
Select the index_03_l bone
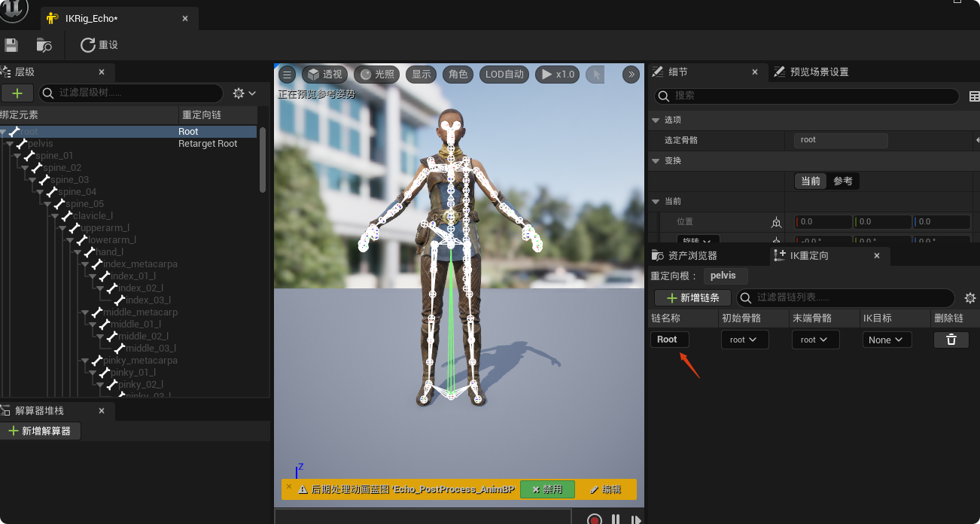(148, 300)
